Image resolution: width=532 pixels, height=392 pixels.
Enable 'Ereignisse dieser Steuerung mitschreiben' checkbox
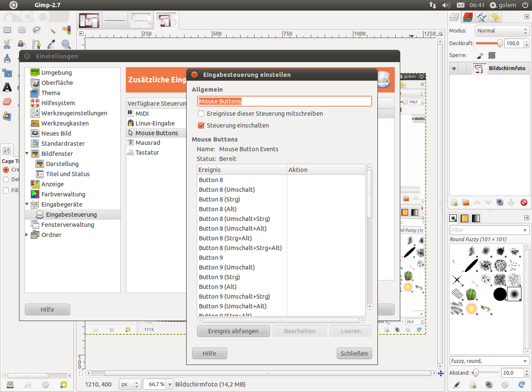point(201,114)
